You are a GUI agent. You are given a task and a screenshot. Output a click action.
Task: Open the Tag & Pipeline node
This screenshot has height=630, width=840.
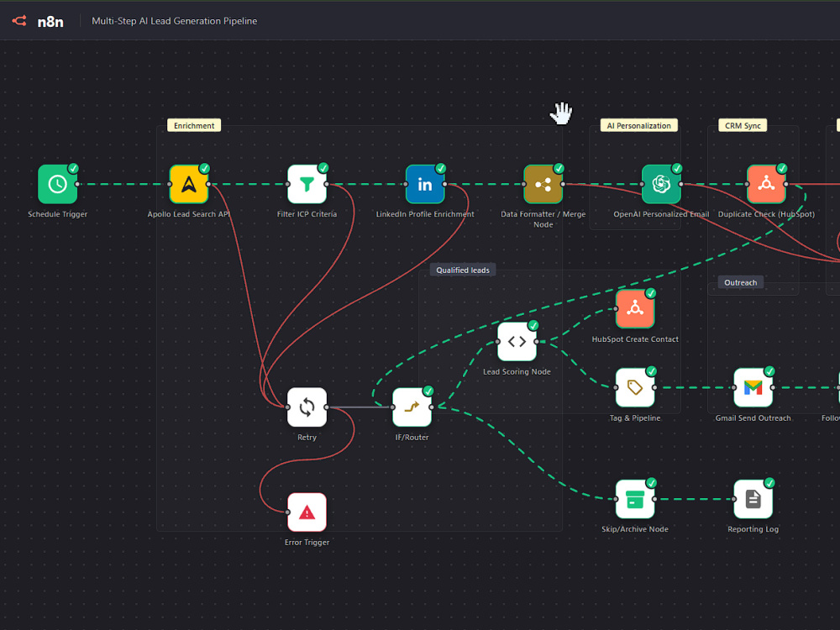[x=635, y=387]
